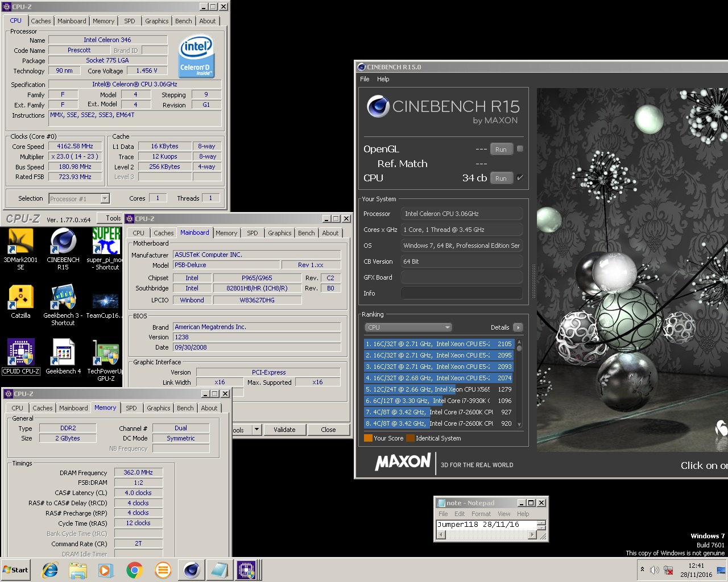The image size is (728, 582).
Task: Click the Cinebench render preview image
Action: click(632, 270)
